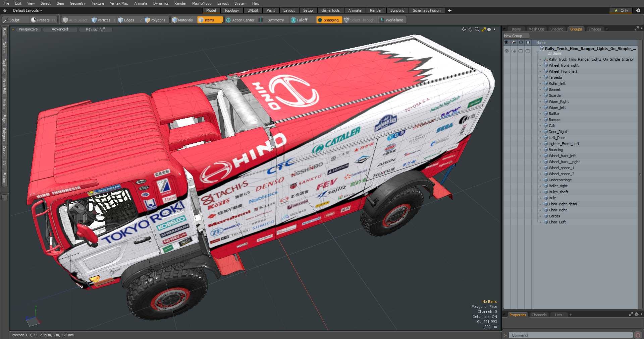Add a new layout tab with plus
Screen dimensions: 644x339
point(450,10)
